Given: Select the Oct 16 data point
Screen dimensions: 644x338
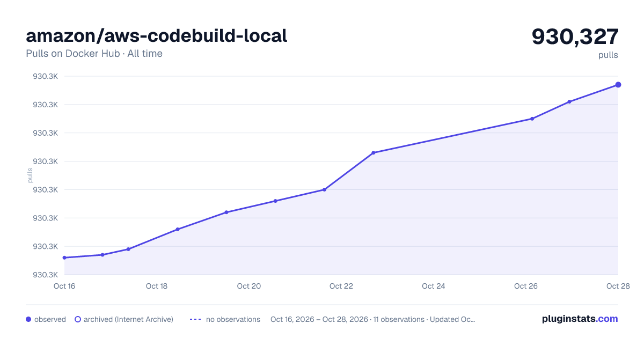Looking at the screenshot, I should [64, 258].
